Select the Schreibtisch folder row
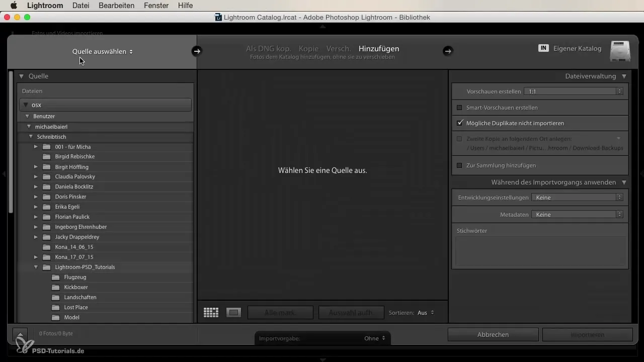This screenshot has width=644, height=362. pos(106,137)
